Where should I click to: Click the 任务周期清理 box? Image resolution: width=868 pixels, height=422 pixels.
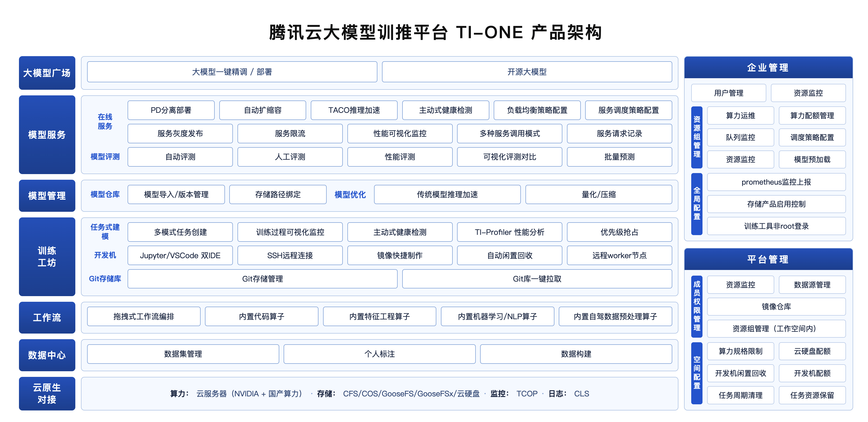point(740,395)
